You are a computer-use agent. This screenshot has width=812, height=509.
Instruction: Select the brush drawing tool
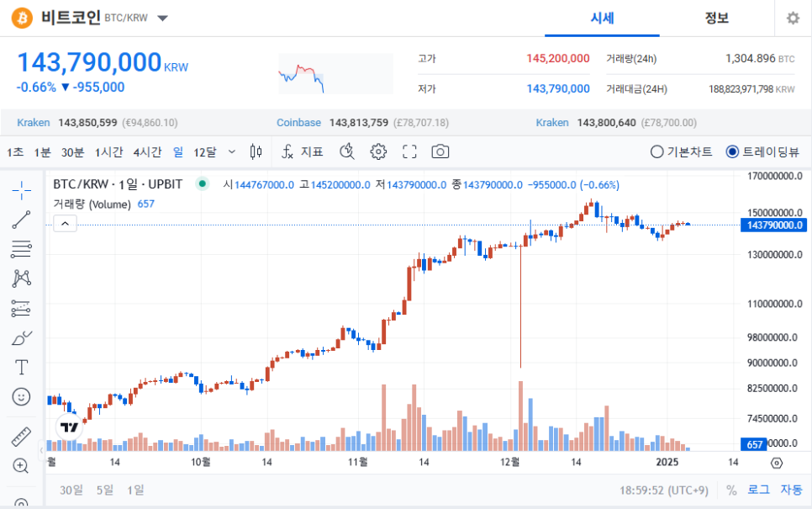pos(21,338)
